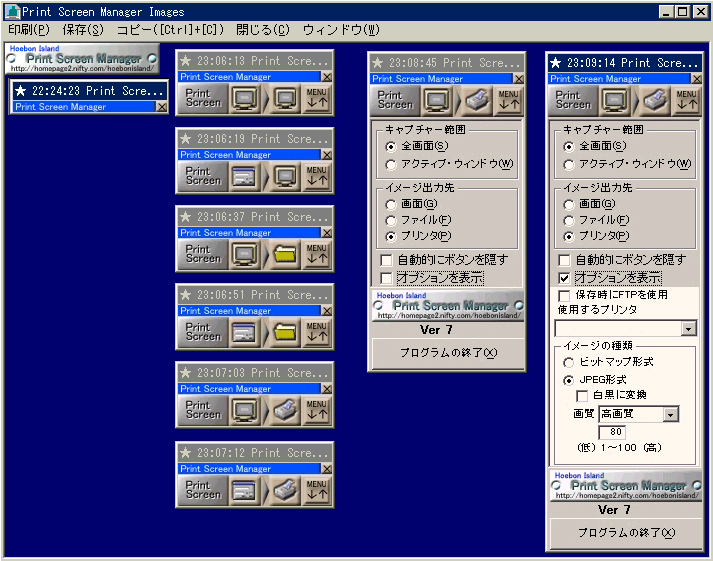Open MENU arrow button in 23:06:13 window
The image size is (713, 561).
(x=316, y=98)
